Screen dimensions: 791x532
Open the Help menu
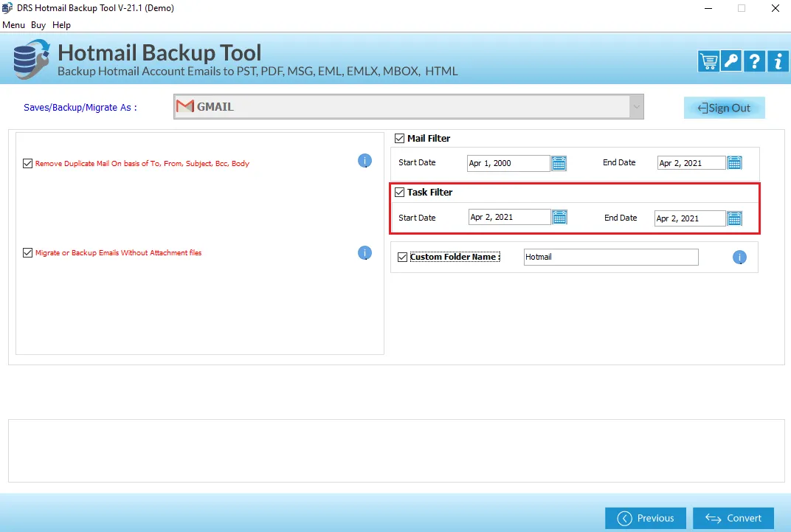click(x=61, y=24)
